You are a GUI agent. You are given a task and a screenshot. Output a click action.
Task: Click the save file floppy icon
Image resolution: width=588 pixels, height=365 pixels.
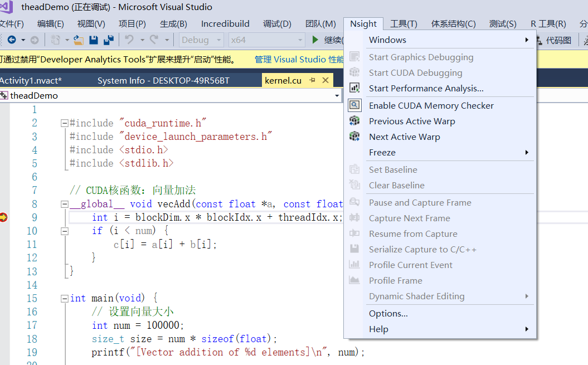(x=94, y=40)
